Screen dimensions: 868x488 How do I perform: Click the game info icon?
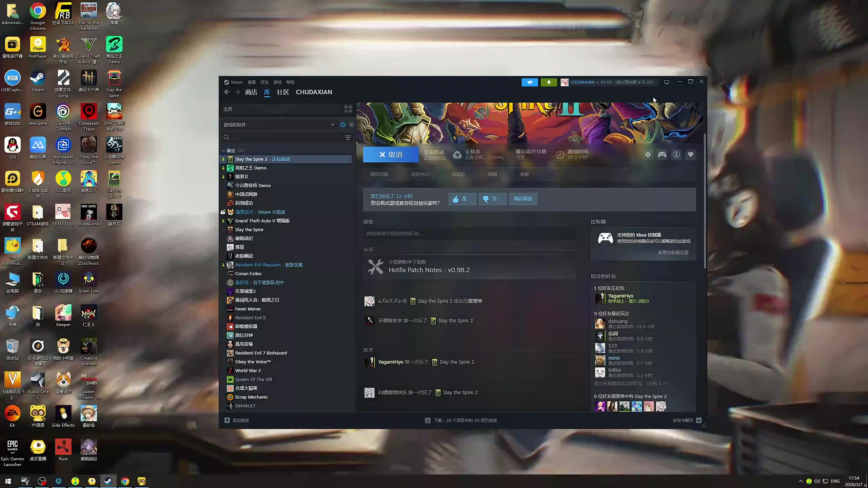[x=676, y=155]
